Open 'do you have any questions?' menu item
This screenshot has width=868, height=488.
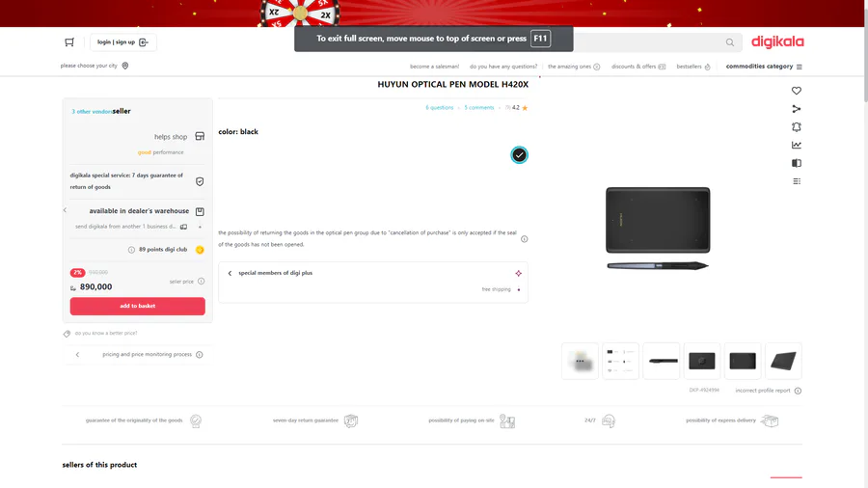(x=503, y=67)
